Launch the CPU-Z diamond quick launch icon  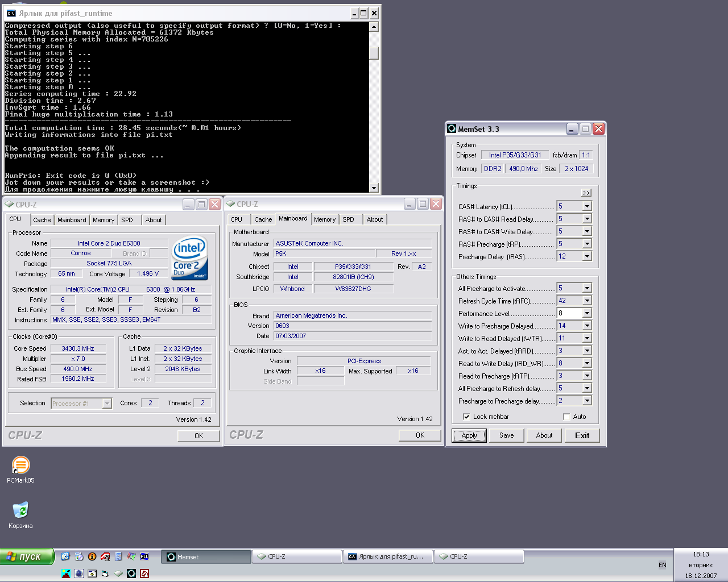(118, 573)
